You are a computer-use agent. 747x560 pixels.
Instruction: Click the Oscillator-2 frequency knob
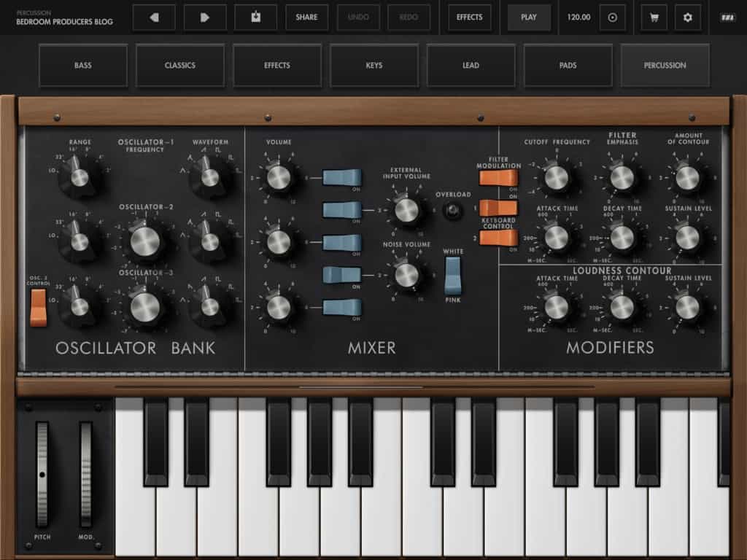[145, 241]
